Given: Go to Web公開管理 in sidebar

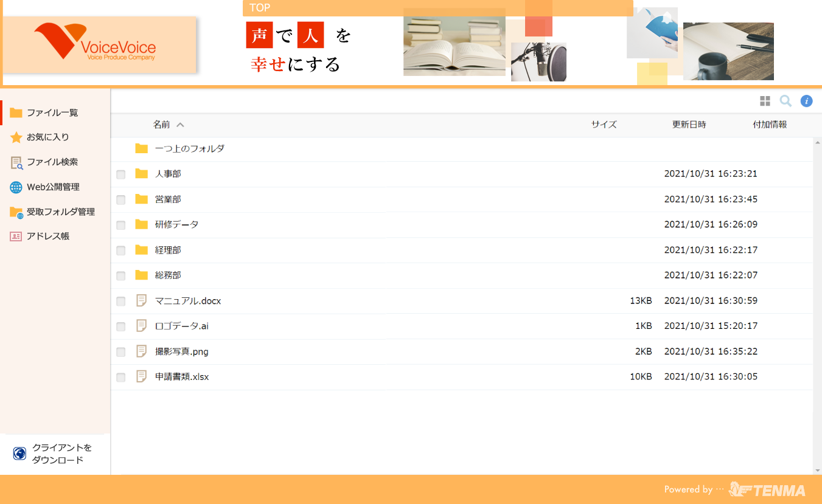Looking at the screenshot, I should 53,187.
